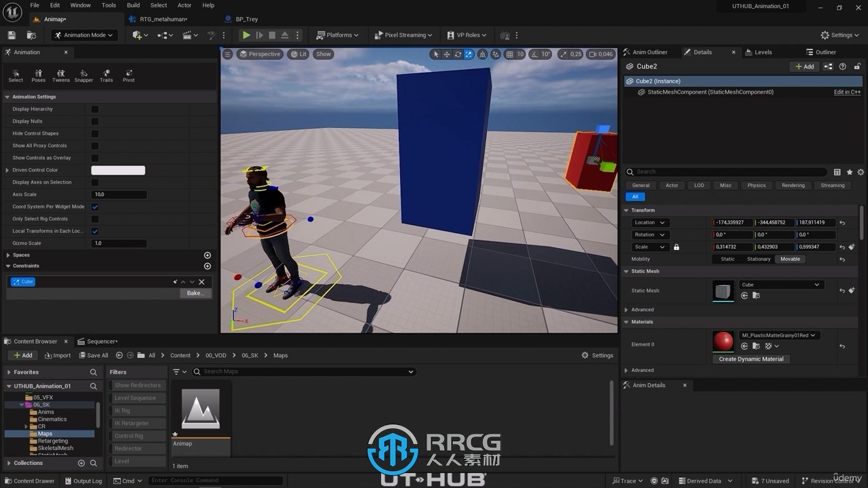Expand the Spaces section
868x488 pixels.
(7, 255)
